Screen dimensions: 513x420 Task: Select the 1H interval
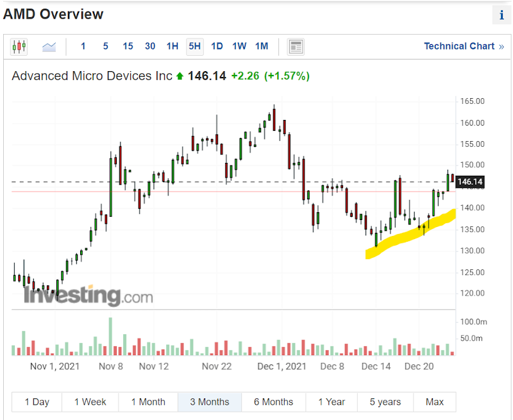click(172, 46)
